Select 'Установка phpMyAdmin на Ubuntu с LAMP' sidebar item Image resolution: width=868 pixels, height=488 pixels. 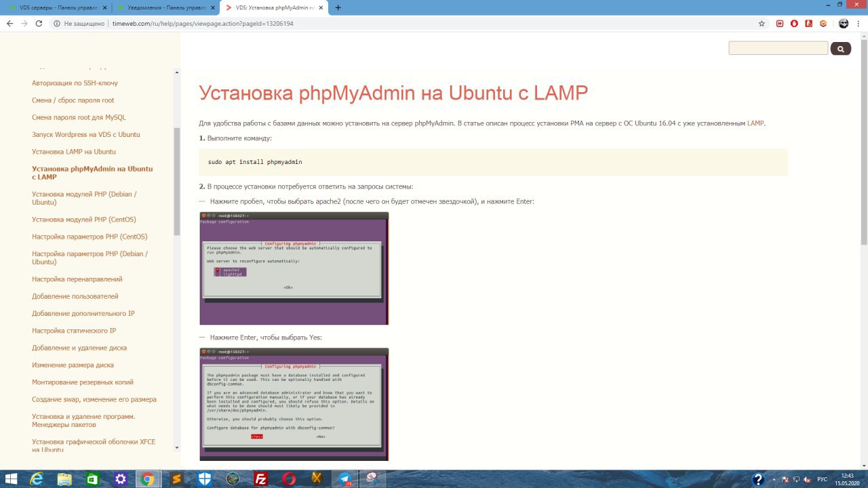click(x=92, y=173)
